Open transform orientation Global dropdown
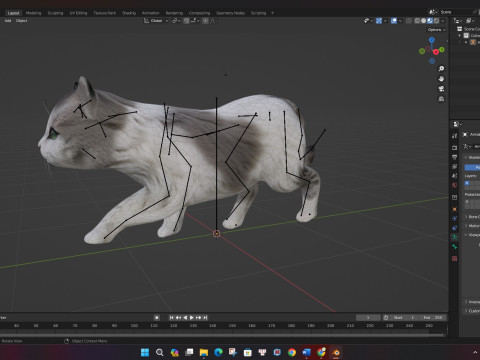 pyautogui.click(x=156, y=21)
